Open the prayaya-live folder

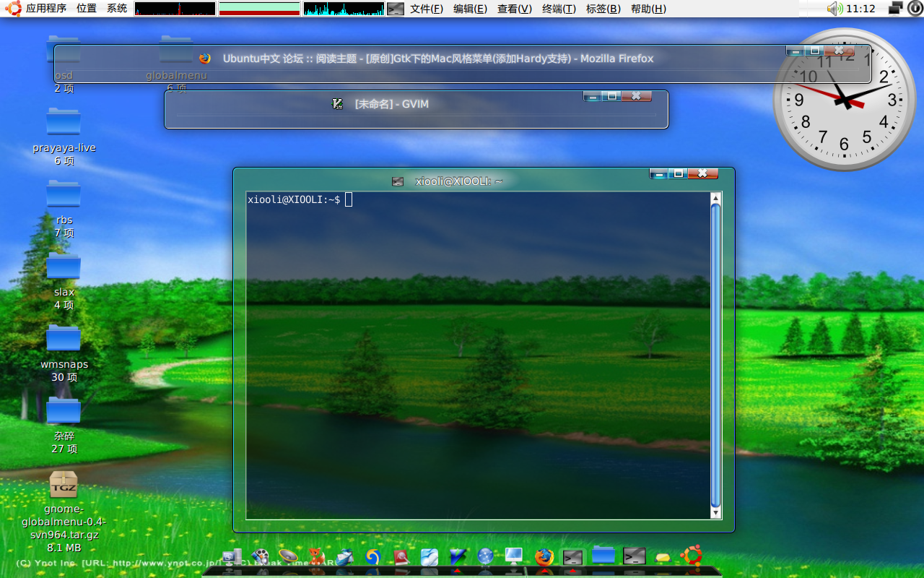click(64, 122)
